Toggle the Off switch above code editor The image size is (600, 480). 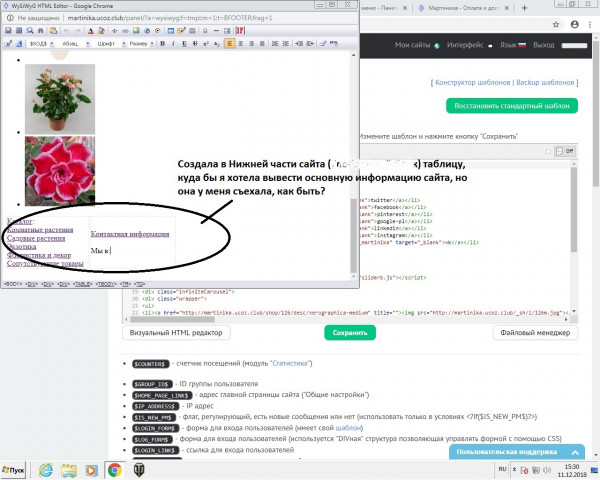566,151
